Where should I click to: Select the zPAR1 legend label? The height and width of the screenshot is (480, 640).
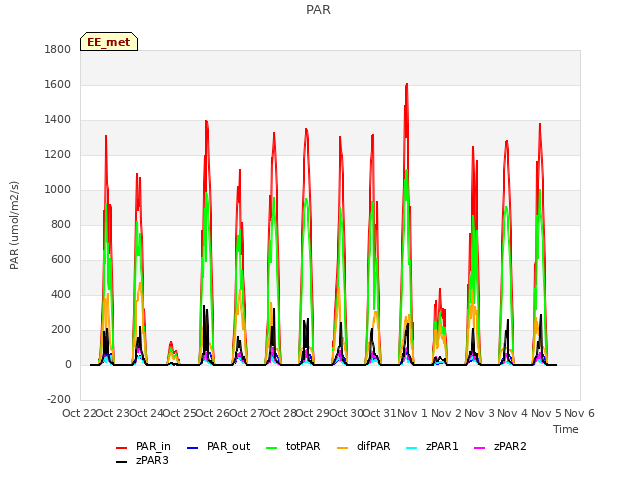pyautogui.click(x=442, y=447)
